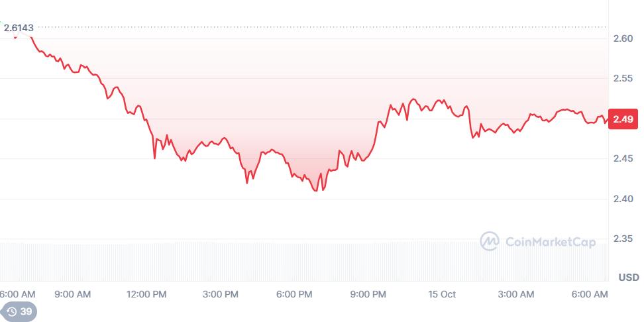Click the red 2.49 current price tag

624,119
